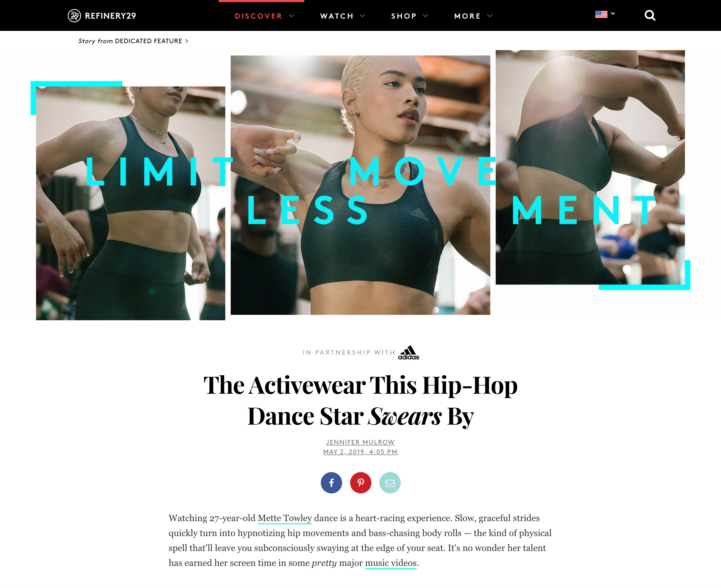
Task: Click the Story from Dedicated Feature link
Action: coord(133,41)
